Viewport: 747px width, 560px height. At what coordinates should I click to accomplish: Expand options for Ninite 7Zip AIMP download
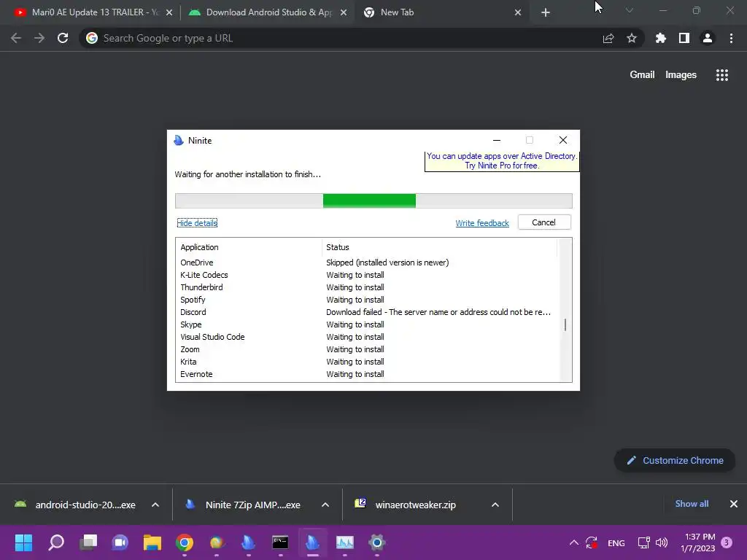325,505
